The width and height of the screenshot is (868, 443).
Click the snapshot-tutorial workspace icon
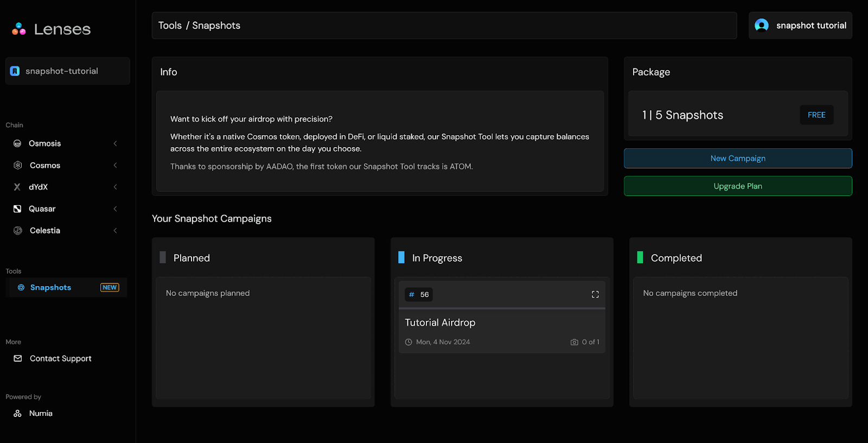[x=15, y=71]
